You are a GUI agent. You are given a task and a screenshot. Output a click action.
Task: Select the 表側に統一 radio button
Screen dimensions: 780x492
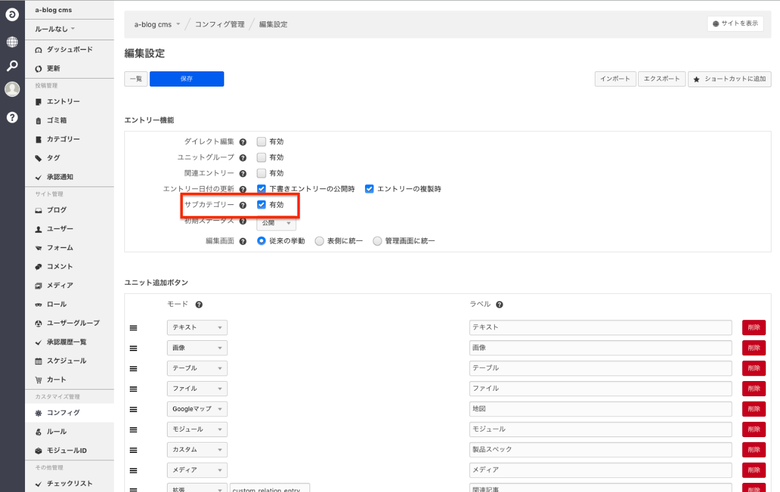pos(319,241)
